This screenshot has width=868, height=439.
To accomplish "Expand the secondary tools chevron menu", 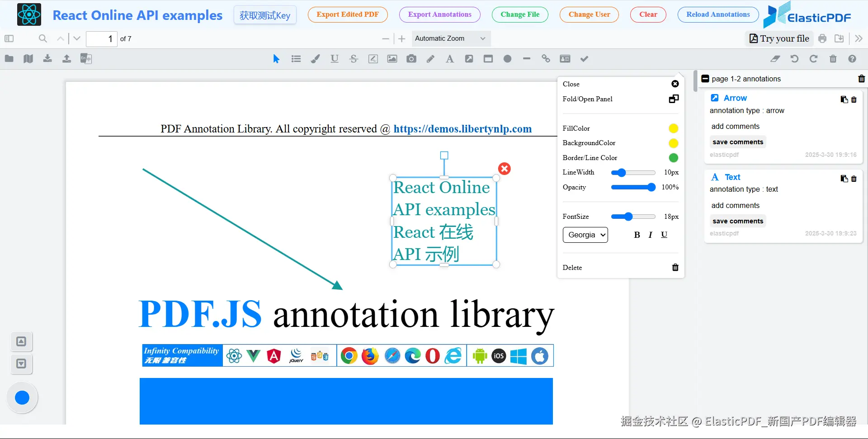I will (859, 38).
